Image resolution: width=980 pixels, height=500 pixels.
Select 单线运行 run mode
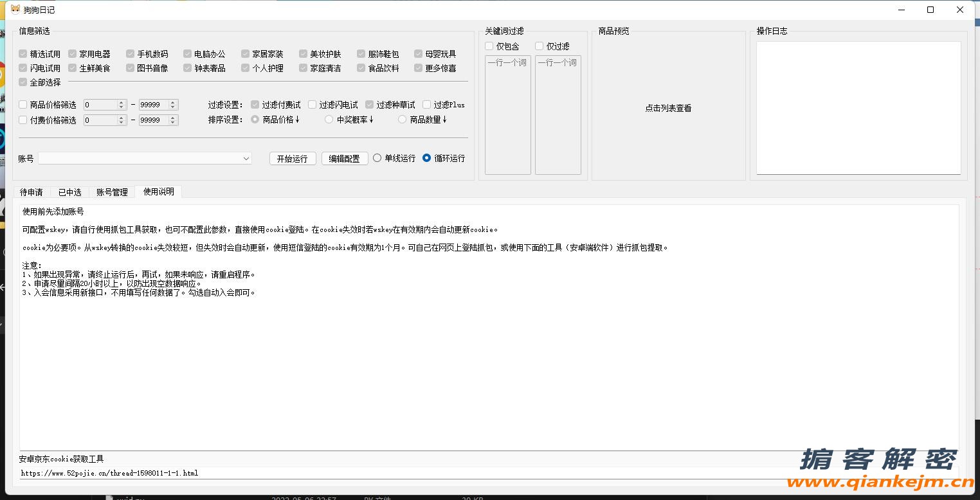377,158
